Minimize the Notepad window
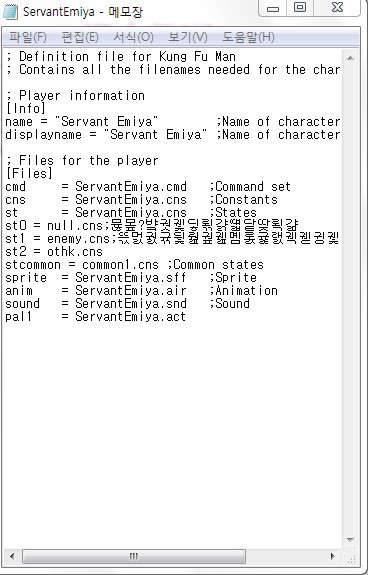Screen dimensions: 368x575 click(x=273, y=8)
